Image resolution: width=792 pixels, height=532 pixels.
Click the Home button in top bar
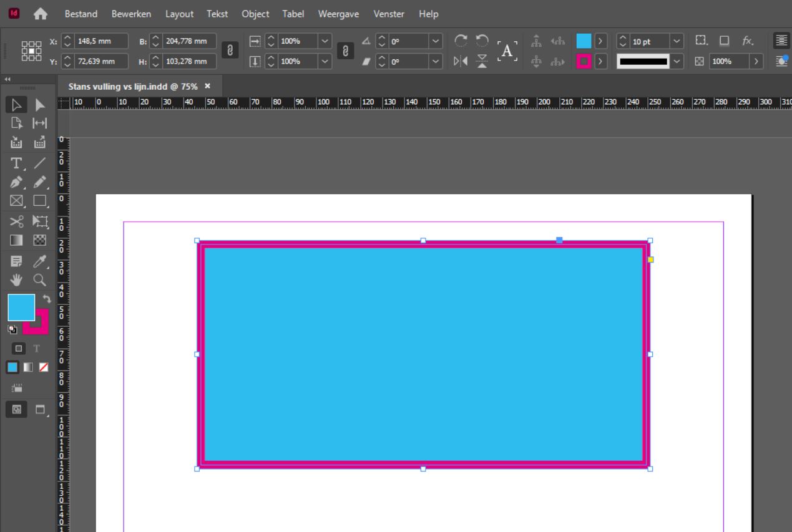point(41,14)
